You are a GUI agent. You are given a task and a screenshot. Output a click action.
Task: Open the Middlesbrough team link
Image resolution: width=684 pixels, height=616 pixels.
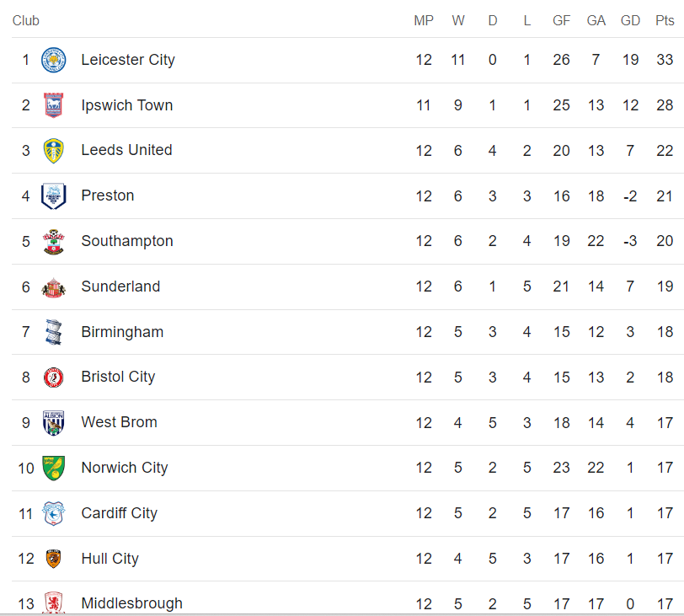coord(131,603)
